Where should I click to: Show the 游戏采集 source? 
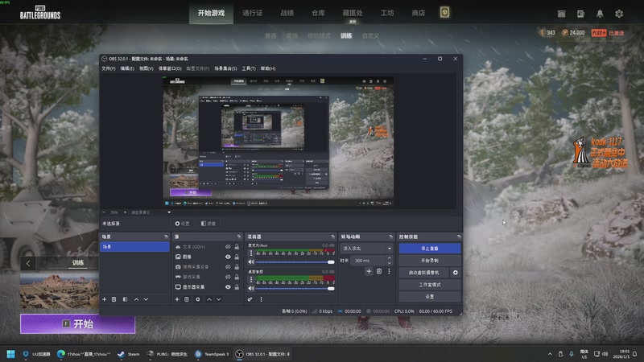[228, 277]
